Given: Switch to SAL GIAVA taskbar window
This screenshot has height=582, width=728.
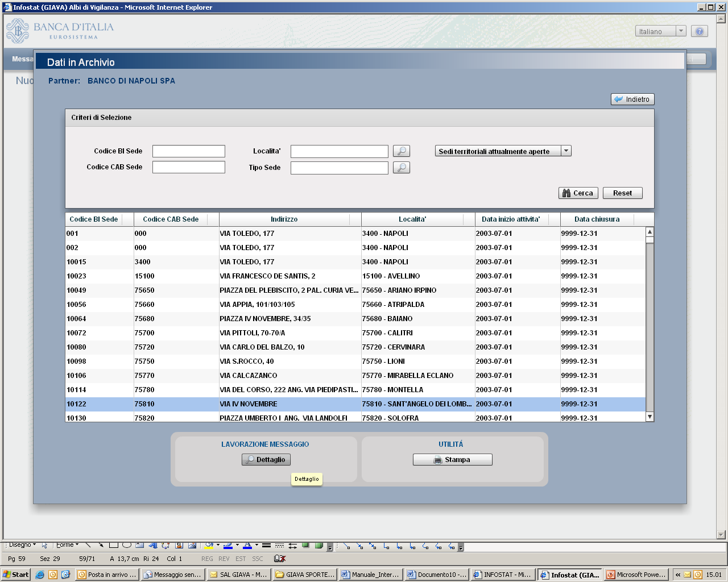Looking at the screenshot, I should coord(238,575).
